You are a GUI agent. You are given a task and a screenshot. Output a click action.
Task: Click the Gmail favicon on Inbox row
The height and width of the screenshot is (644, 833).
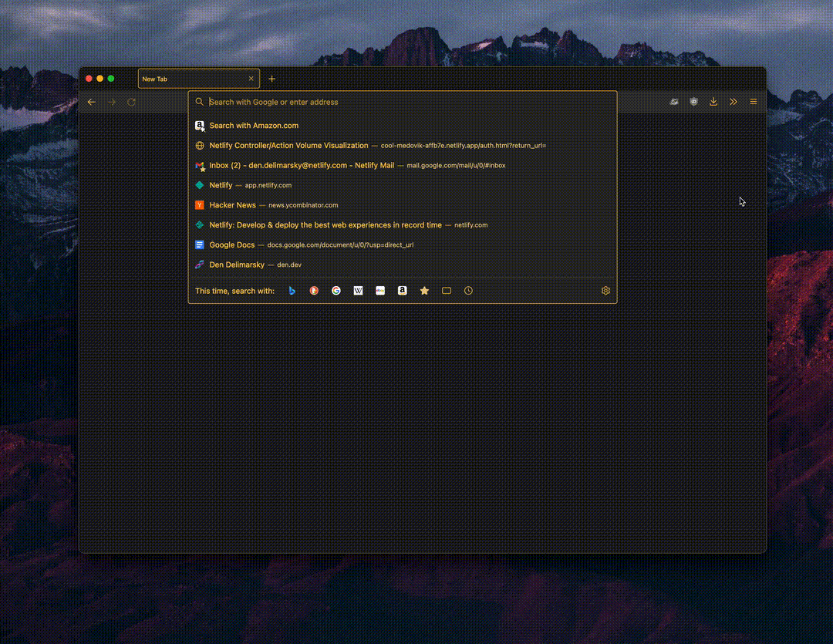coord(199,166)
